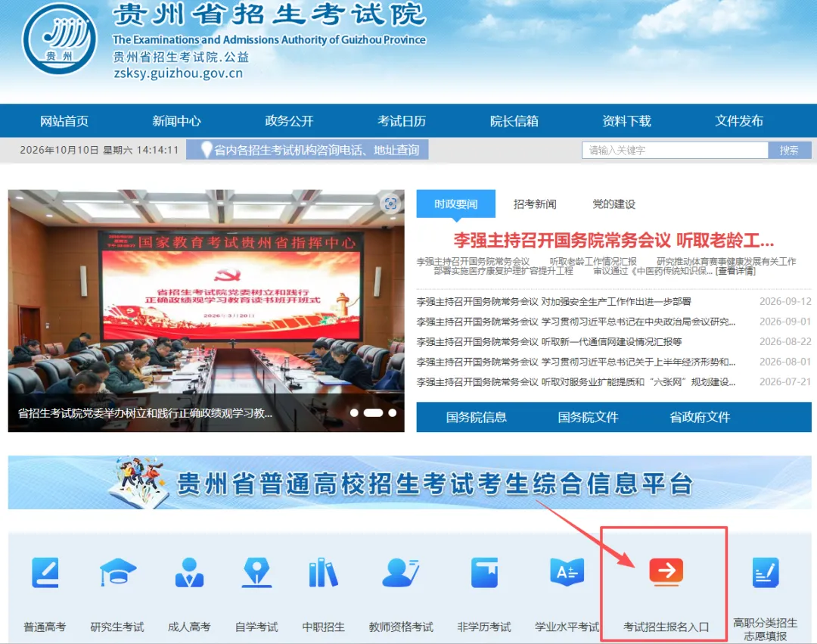Click the 国务院文件 button
This screenshot has height=644, width=817.
(x=589, y=417)
